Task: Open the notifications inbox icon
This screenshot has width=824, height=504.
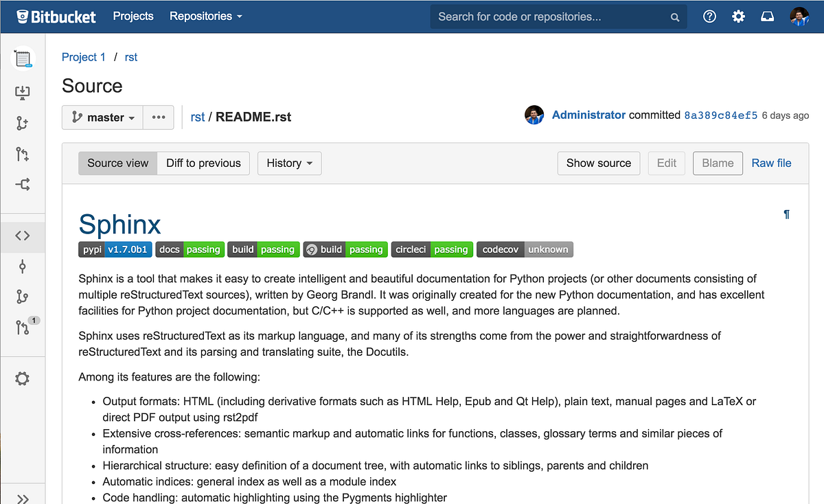Action: [767, 16]
